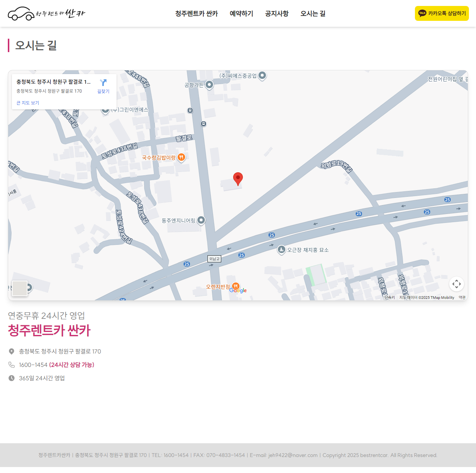Click the 오근장 채지홍 묘소 landmark icon
Image resolution: width=476 pixels, height=473 pixels.
pos(282,250)
